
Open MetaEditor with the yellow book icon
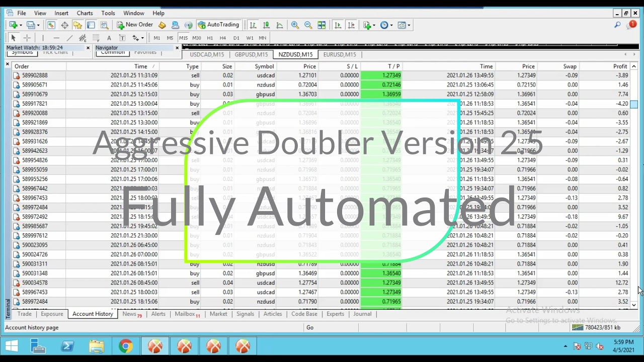(162, 25)
